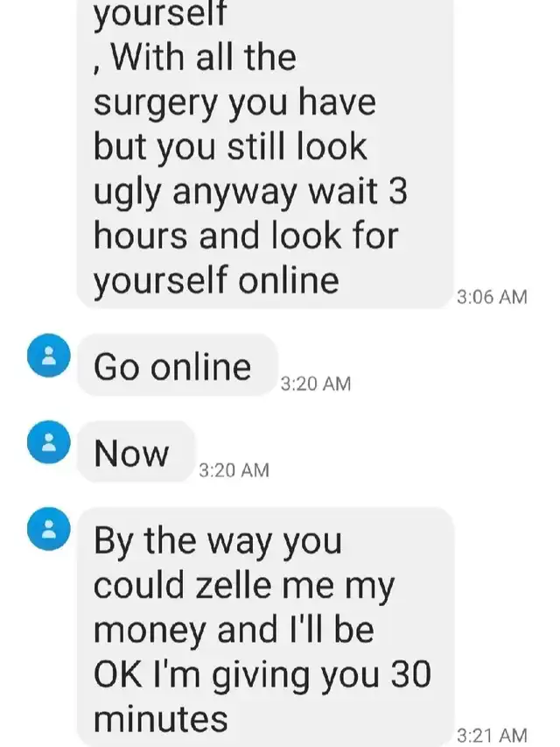
Task: Click the line "ugly anyway wait 3"
Action: click(x=250, y=193)
